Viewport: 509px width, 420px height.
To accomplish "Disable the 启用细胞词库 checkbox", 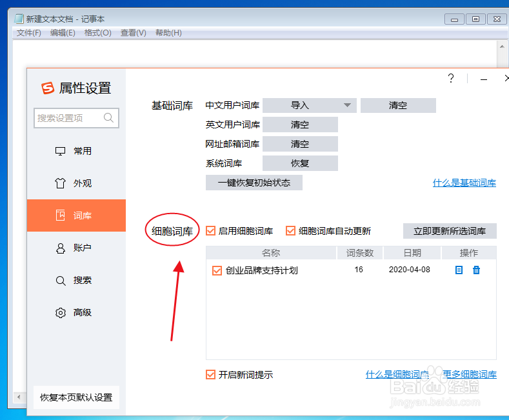I will [x=211, y=231].
